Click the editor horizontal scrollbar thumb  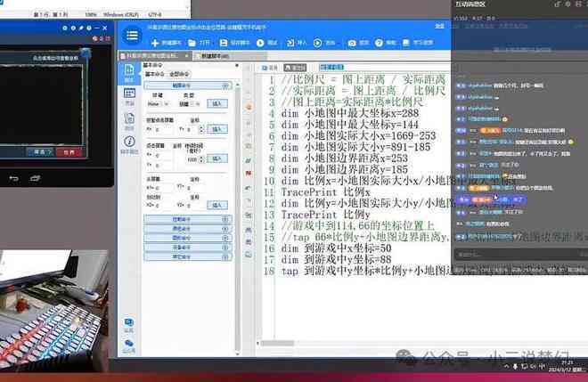coord(277,343)
